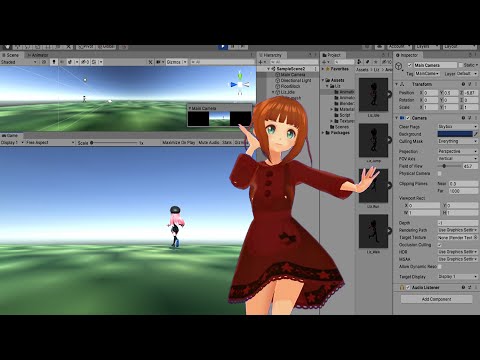Select the Project tab
The image size is (480, 360).
[x=332, y=55]
